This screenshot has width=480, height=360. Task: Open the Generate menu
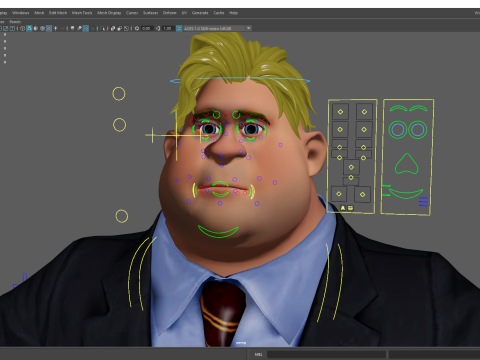[200, 13]
